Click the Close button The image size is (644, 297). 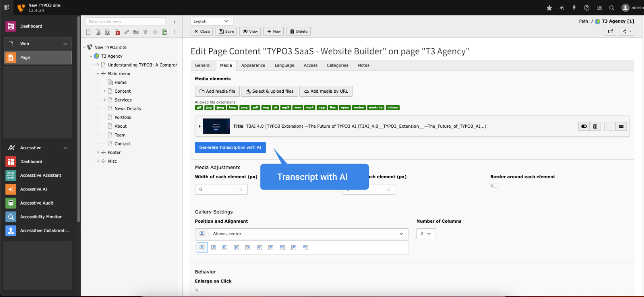click(202, 32)
